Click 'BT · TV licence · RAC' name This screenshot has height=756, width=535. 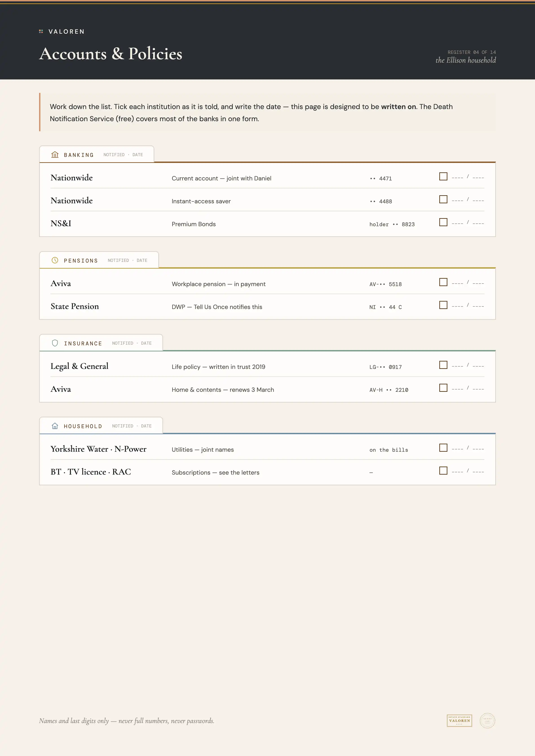(91, 472)
